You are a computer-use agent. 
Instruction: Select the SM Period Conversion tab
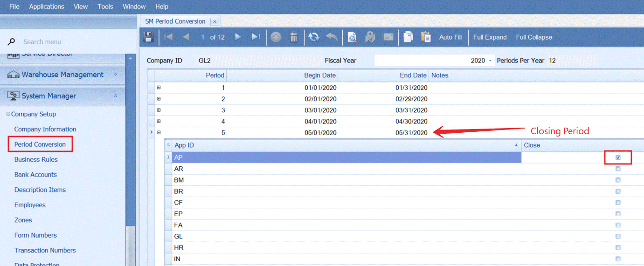[175, 21]
